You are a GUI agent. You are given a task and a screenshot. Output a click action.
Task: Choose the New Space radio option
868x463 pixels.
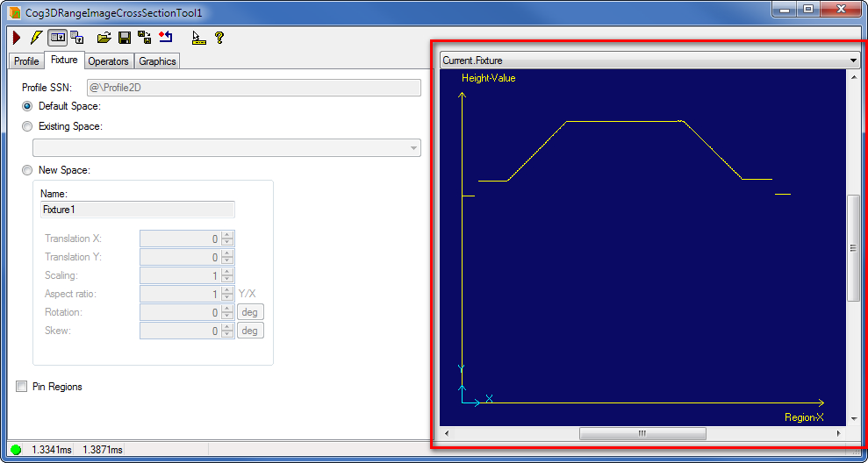click(27, 170)
